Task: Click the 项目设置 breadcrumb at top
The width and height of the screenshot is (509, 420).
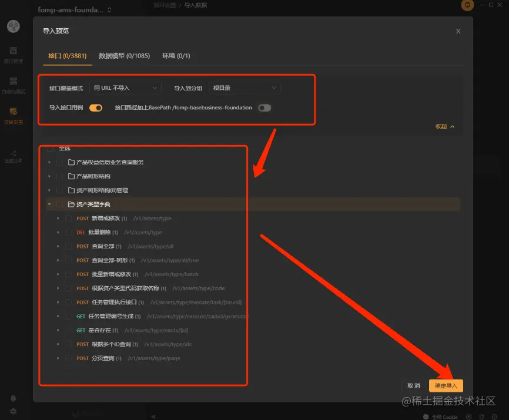Action: tap(164, 5)
